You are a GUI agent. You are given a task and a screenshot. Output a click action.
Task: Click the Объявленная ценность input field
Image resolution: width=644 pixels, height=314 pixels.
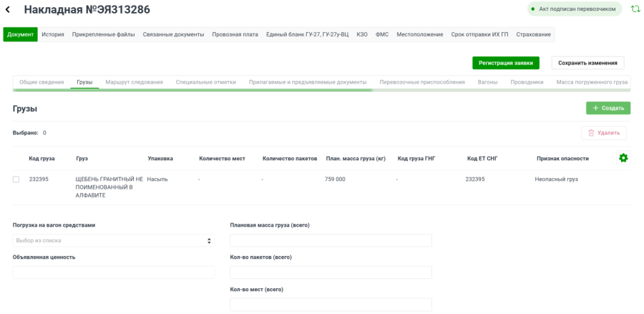(x=113, y=273)
